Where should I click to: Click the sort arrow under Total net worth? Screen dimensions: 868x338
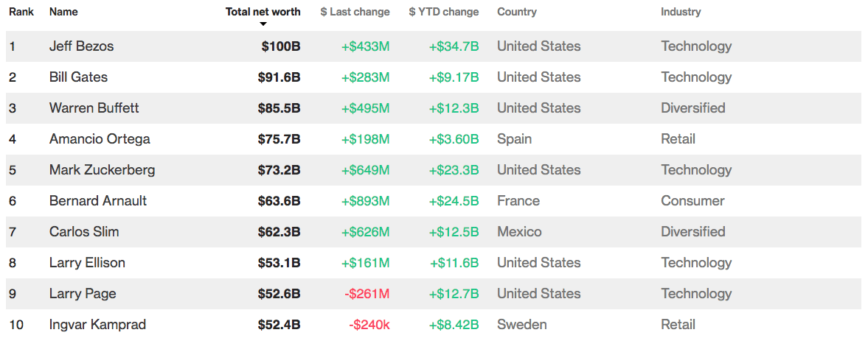(263, 24)
